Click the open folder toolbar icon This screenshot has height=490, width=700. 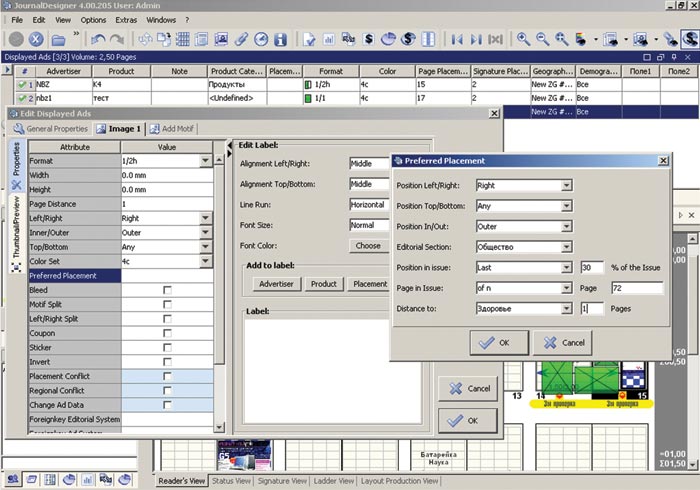[x=59, y=40]
